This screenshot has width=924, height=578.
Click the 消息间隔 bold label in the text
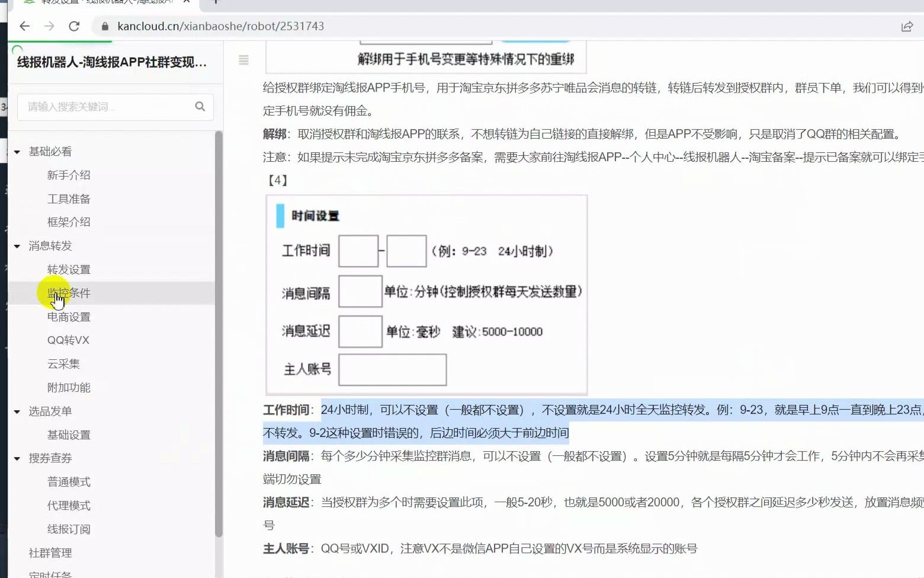286,456
